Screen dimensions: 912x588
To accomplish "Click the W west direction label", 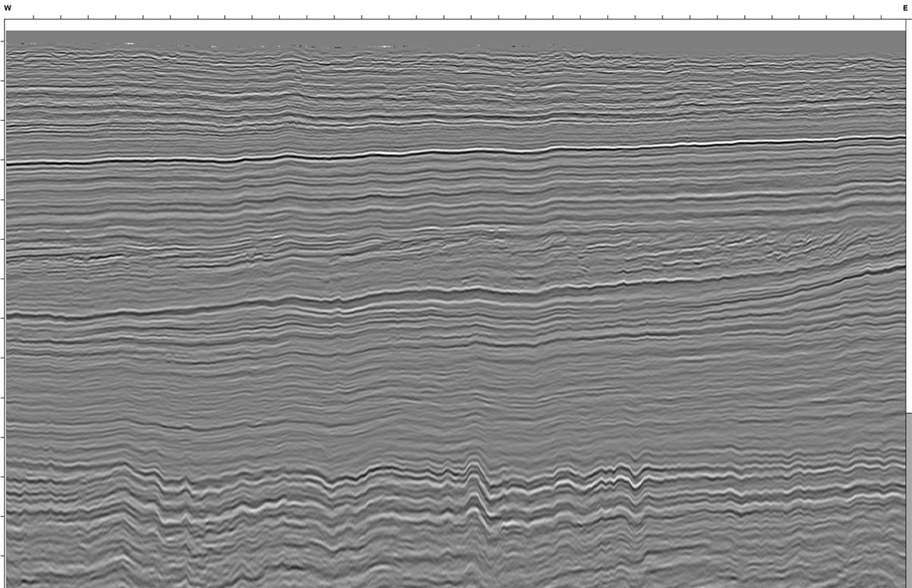I will (x=7, y=8).
